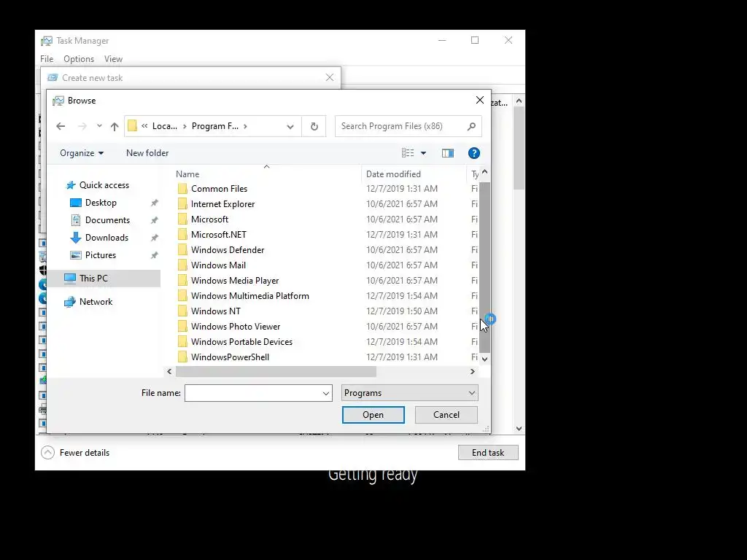Select Desktop in the navigation pane
Screen dimensions: 747x560
pos(101,203)
